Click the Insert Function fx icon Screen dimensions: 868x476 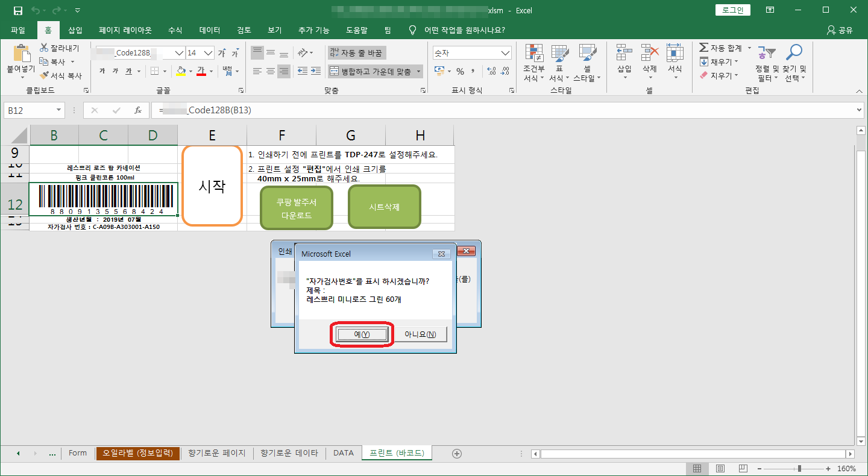(x=137, y=110)
